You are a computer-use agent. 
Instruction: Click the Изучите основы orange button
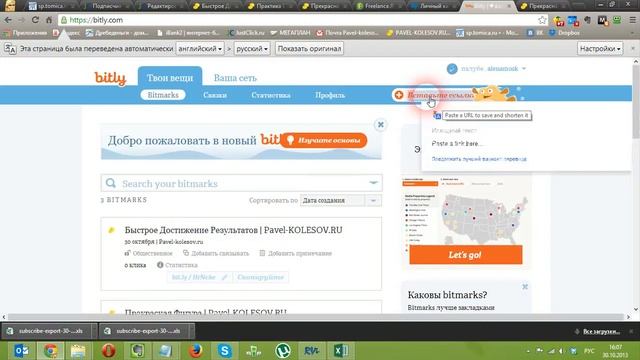[x=324, y=140]
